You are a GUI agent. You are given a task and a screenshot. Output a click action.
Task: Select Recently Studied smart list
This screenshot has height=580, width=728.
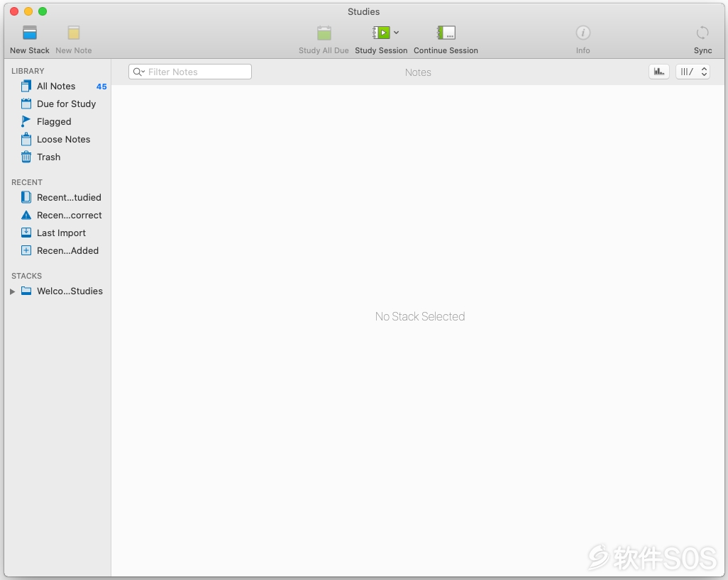coord(58,198)
